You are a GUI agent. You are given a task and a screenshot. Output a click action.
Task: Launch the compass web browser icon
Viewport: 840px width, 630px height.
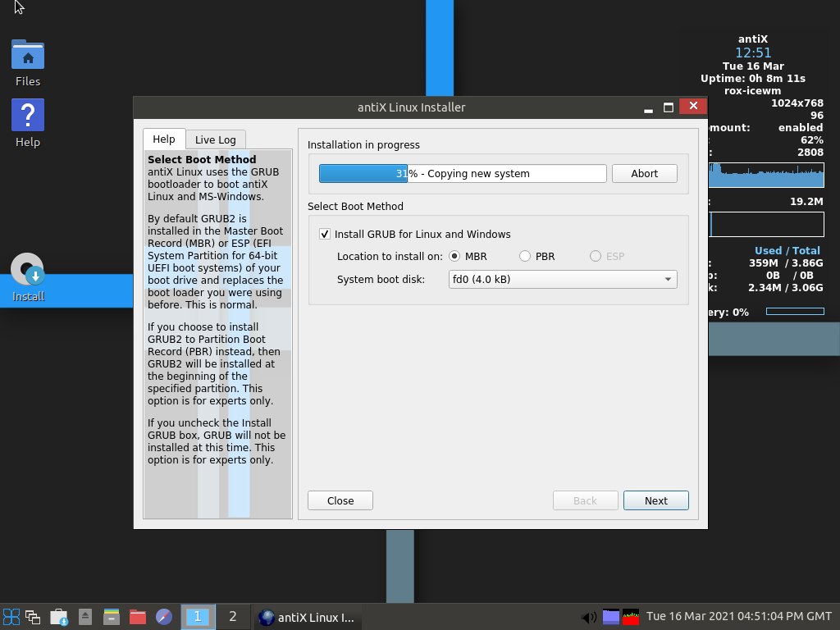coord(164,617)
